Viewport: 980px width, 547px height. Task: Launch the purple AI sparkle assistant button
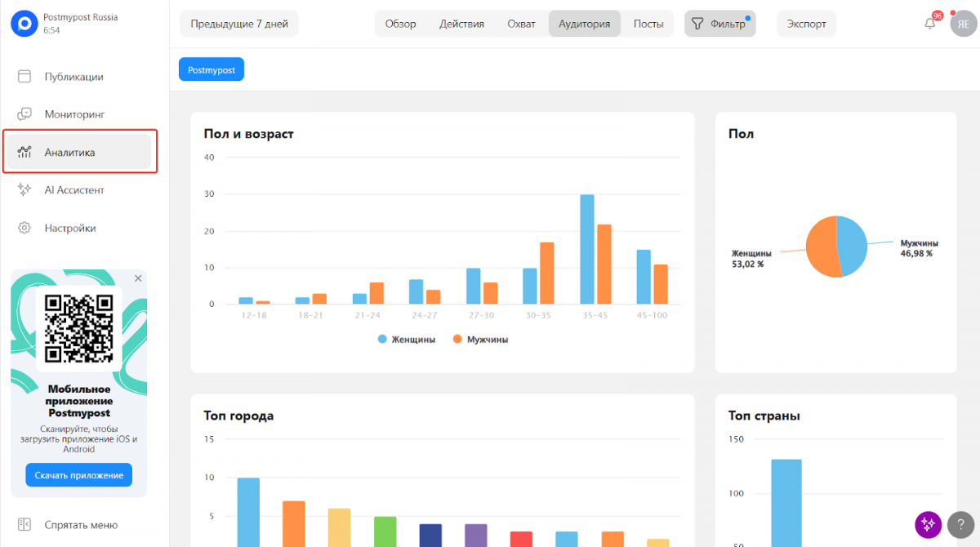928,524
